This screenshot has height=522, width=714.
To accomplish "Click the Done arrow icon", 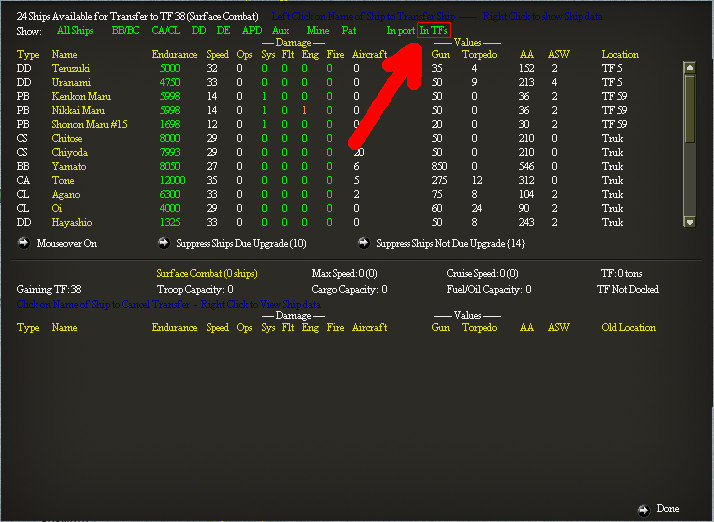I will click(644, 510).
